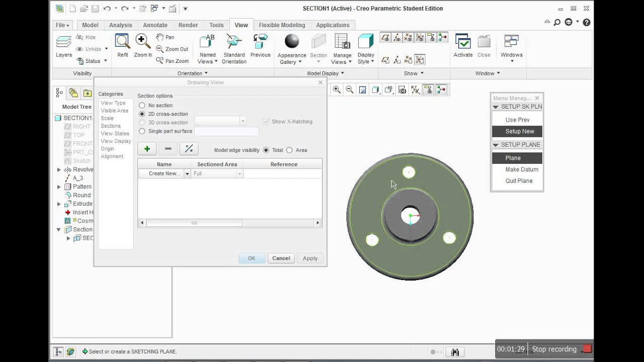Click the green plus add-section button
Image resolution: width=644 pixels, height=362 pixels.
point(147,149)
